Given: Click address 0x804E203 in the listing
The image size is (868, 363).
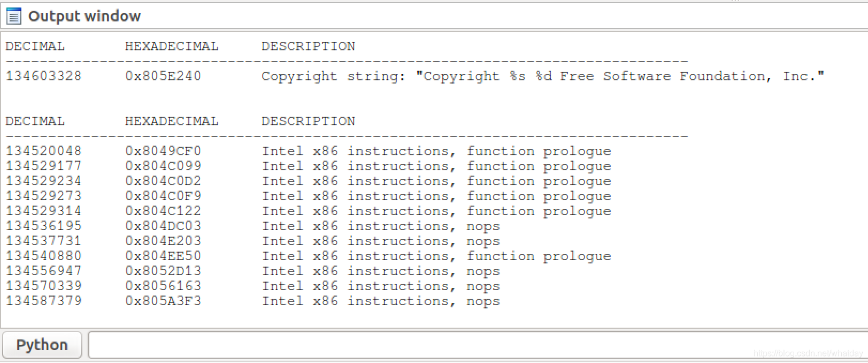Looking at the screenshot, I should click(164, 241).
